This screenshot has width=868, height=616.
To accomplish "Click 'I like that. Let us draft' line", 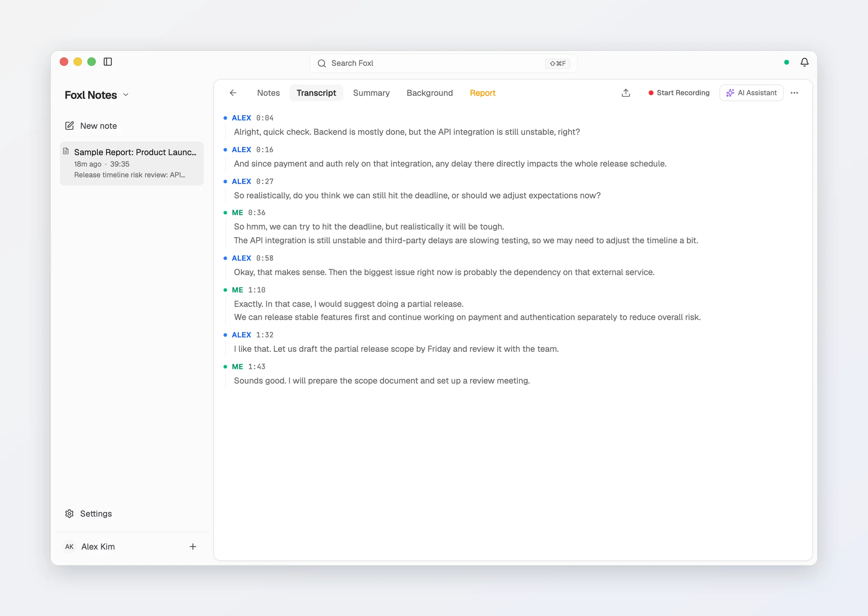I will point(396,349).
